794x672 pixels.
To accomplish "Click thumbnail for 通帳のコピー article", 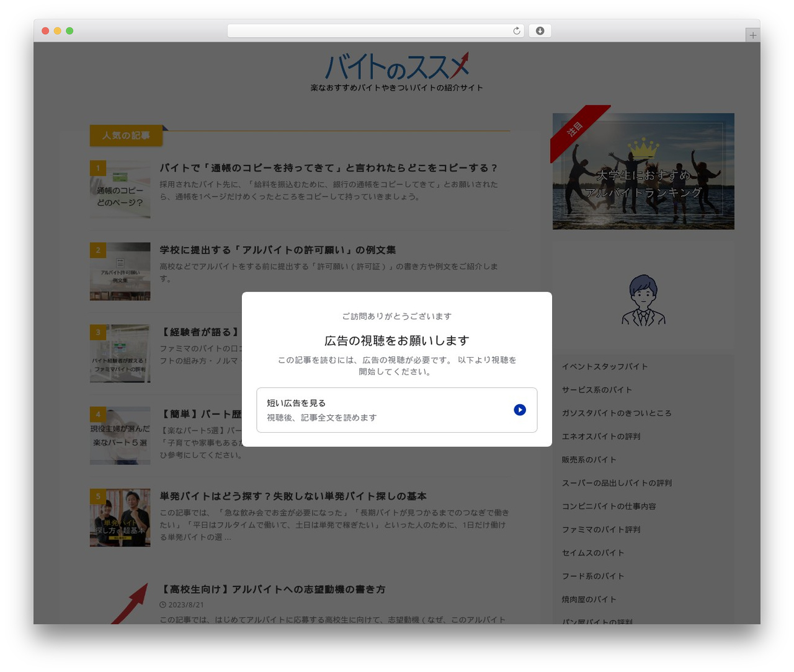I will tap(120, 190).
